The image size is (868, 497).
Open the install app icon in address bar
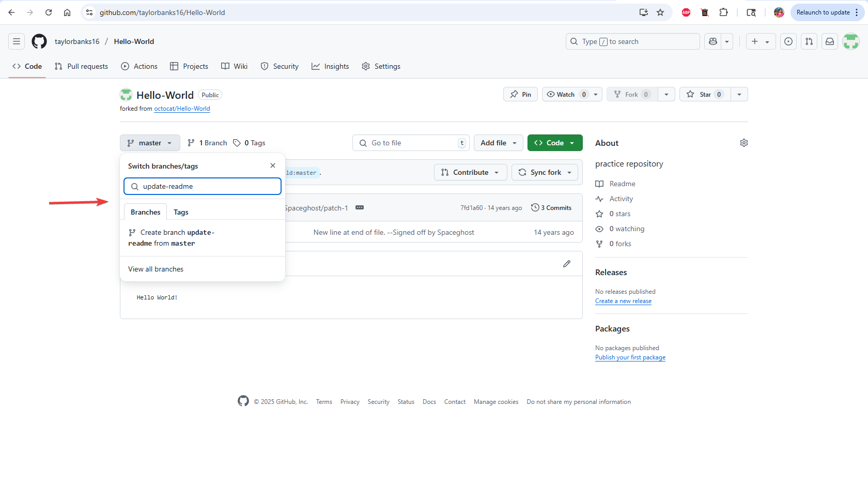644,12
